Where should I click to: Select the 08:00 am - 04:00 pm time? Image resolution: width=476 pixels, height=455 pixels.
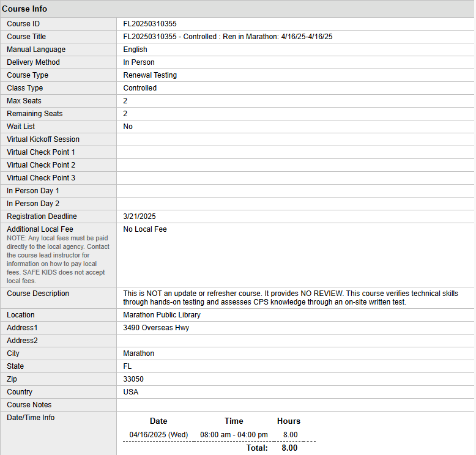[x=234, y=435]
